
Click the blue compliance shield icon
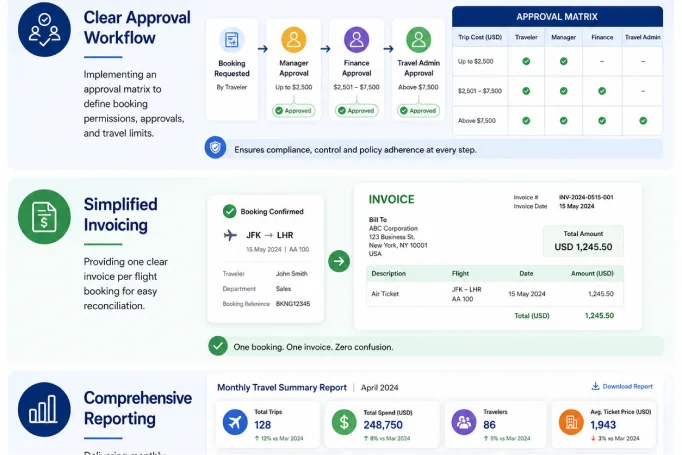[x=215, y=147]
